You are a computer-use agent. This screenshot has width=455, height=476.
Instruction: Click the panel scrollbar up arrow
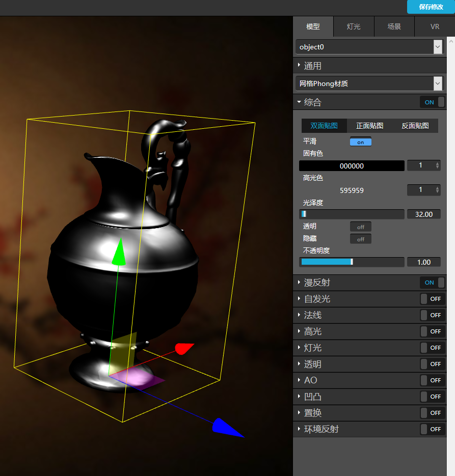[x=451, y=41]
